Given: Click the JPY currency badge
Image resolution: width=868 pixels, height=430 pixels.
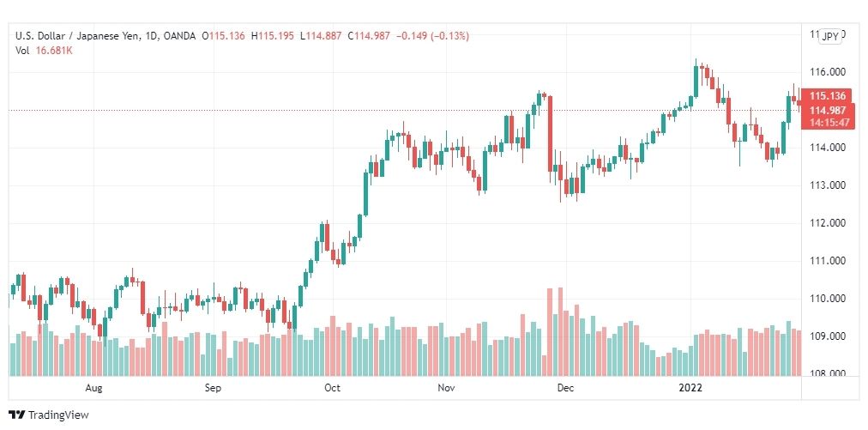Looking at the screenshot, I should tap(830, 37).
